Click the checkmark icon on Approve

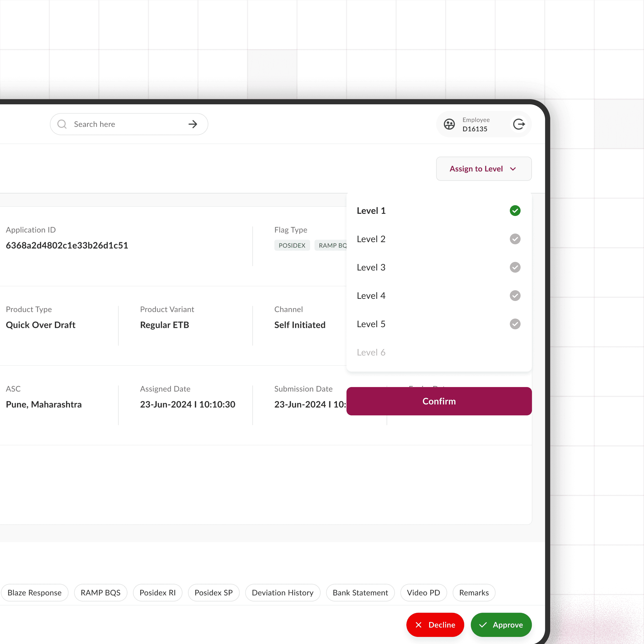click(483, 625)
